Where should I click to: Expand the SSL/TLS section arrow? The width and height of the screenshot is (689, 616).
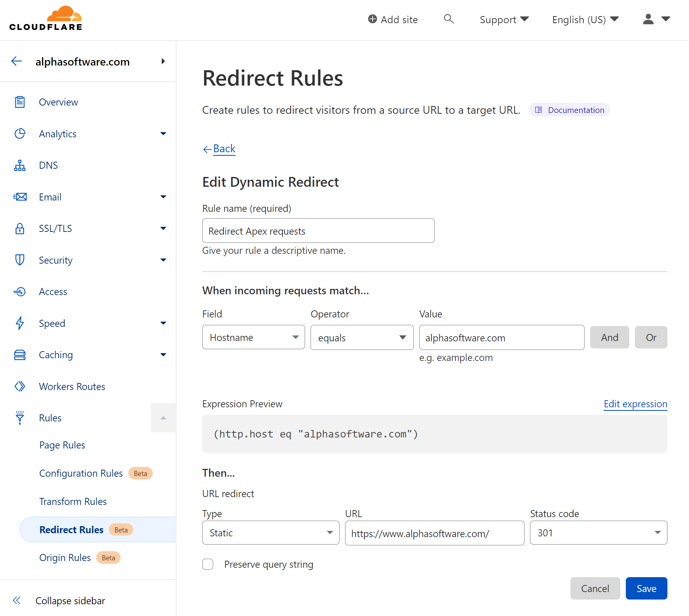click(163, 228)
